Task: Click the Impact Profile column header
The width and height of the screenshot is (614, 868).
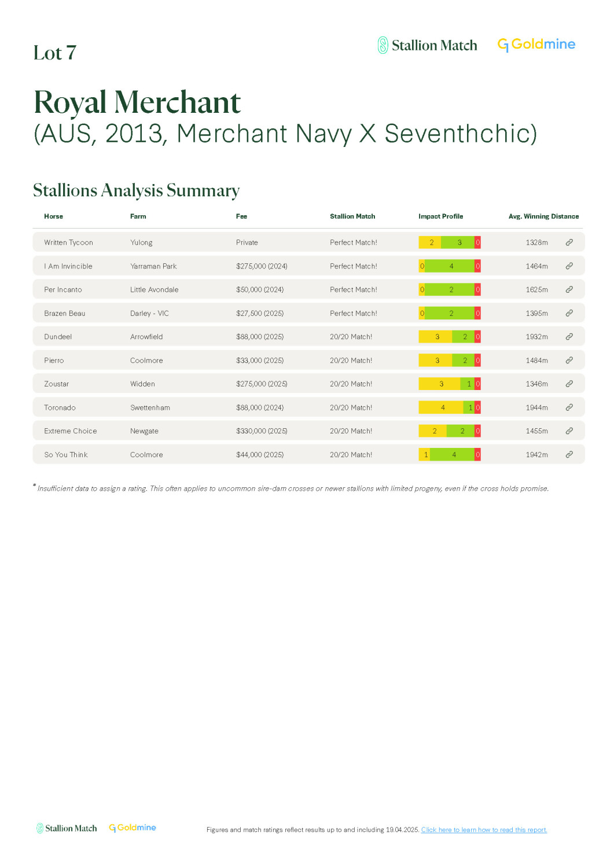Action: 440,216
